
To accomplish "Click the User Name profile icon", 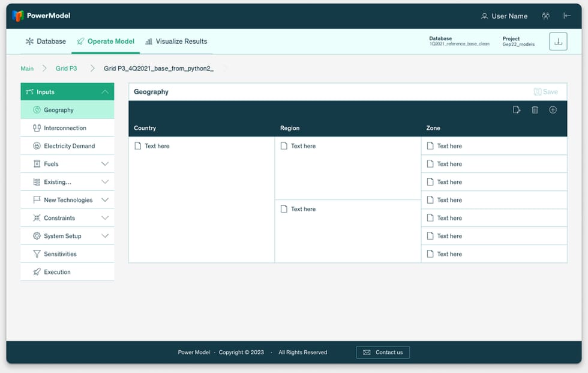I will pyautogui.click(x=485, y=16).
